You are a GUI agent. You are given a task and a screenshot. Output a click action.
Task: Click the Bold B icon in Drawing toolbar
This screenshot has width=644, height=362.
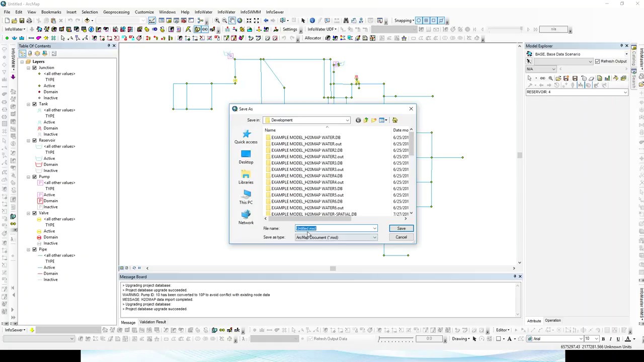[603, 339]
